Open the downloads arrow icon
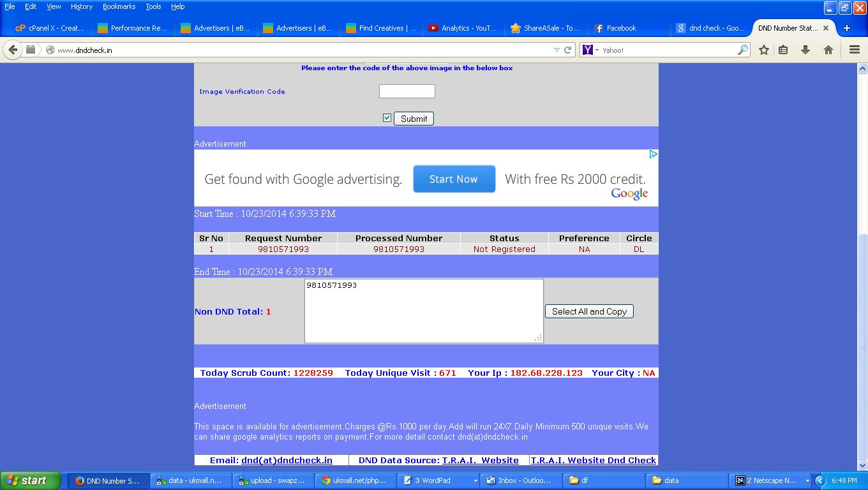The width and height of the screenshot is (868, 490). click(805, 50)
